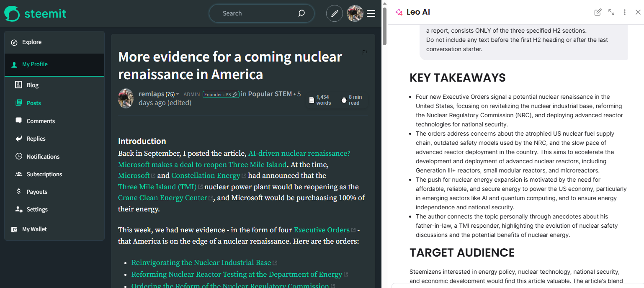Click the Introduction heading in the article
The height and width of the screenshot is (288, 644).
coord(142,141)
